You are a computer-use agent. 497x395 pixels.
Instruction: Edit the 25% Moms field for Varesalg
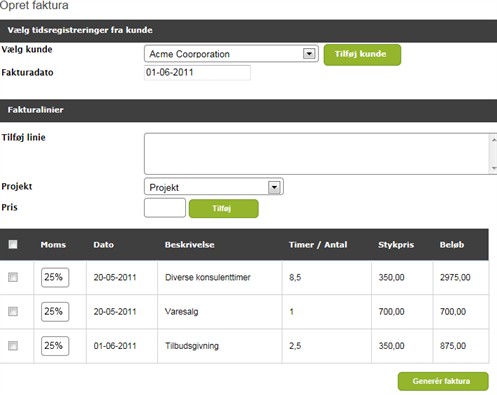(55, 312)
